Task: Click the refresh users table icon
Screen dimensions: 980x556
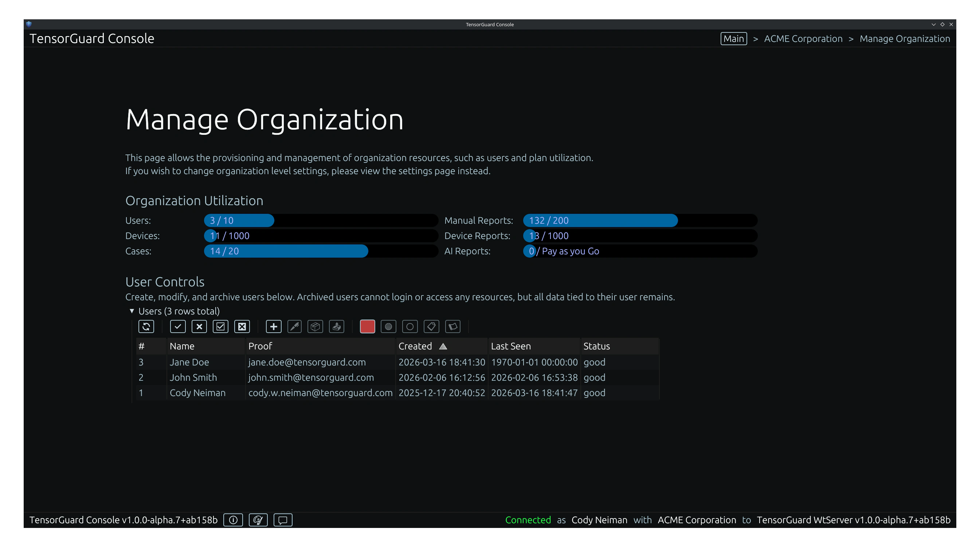Action: (146, 326)
